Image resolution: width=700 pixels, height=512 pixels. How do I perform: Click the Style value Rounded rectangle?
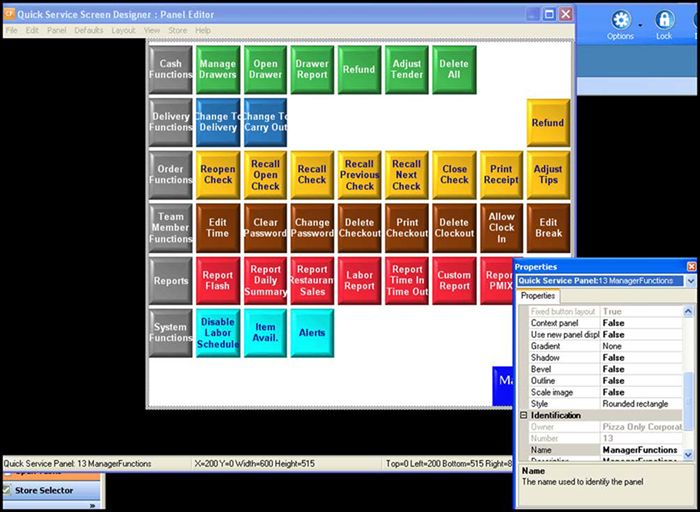[x=641, y=404]
